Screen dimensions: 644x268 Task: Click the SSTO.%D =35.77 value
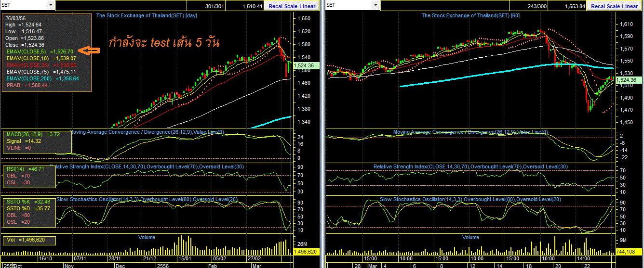pyautogui.click(x=28, y=208)
